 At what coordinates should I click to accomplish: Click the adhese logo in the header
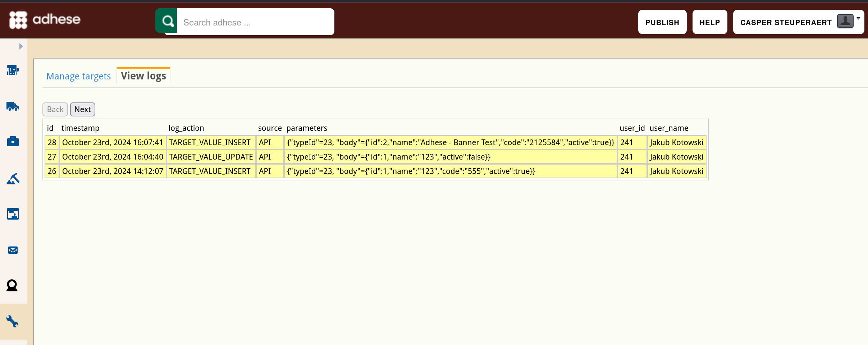pyautogui.click(x=45, y=20)
